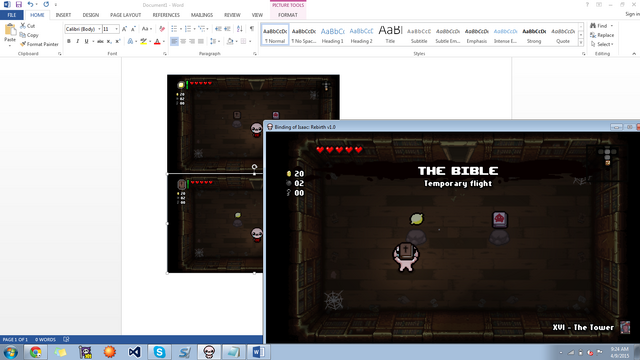The image size is (640, 360).
Task: Apply the yellow text highlight color
Action: click(x=143, y=41)
